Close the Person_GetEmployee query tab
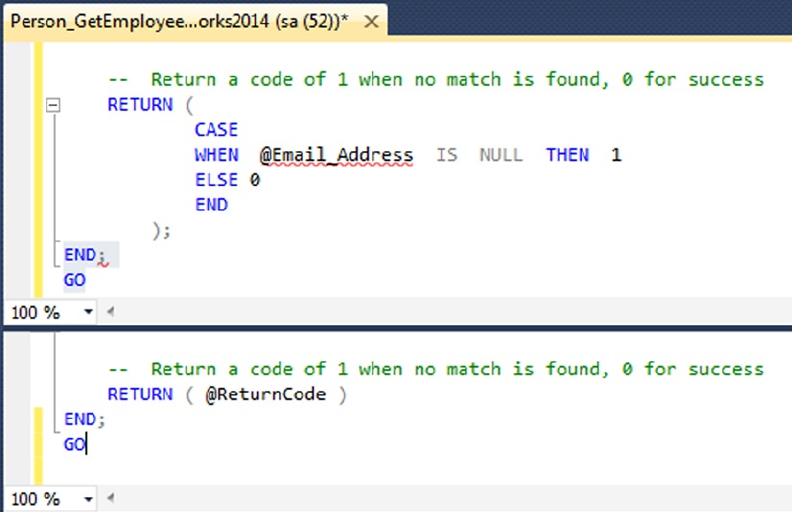The height and width of the screenshot is (512, 792). (371, 22)
